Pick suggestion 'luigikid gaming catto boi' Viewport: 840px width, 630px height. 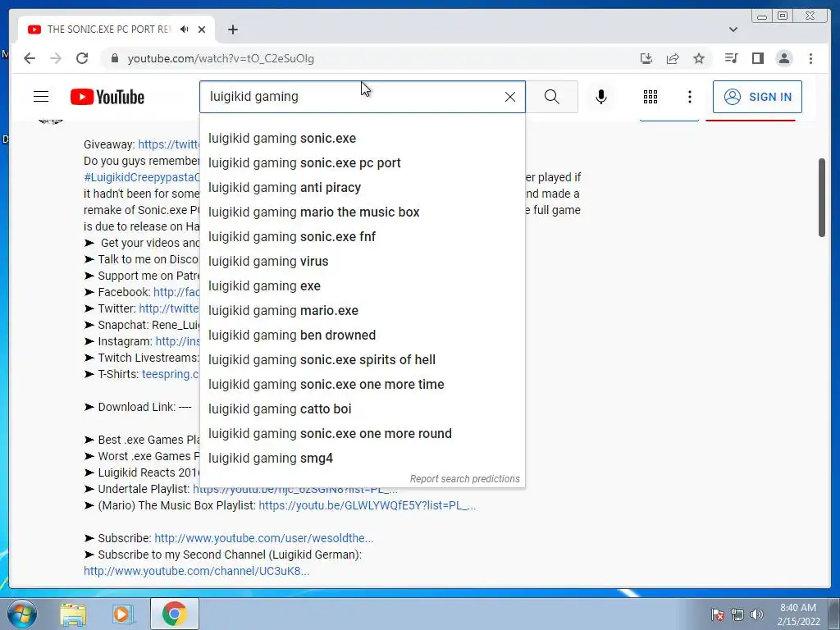pyautogui.click(x=363, y=409)
